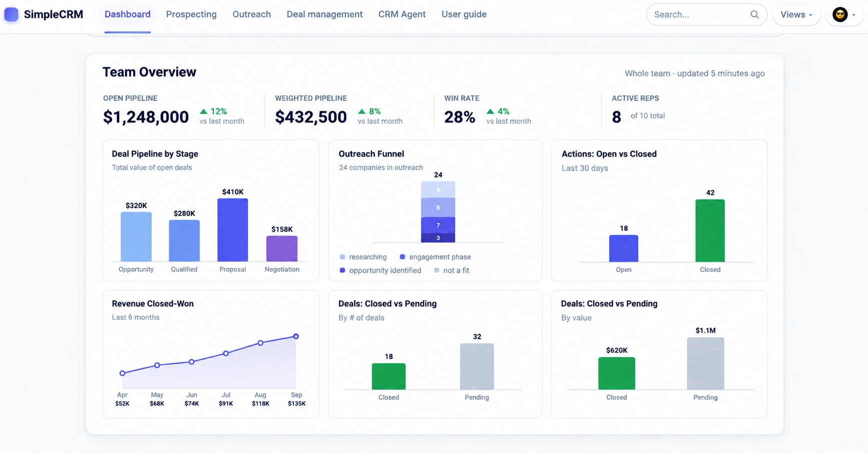Image resolution: width=868 pixels, height=453 pixels.
Task: Select the Closed actions bar showing 42
Action: [x=710, y=230]
